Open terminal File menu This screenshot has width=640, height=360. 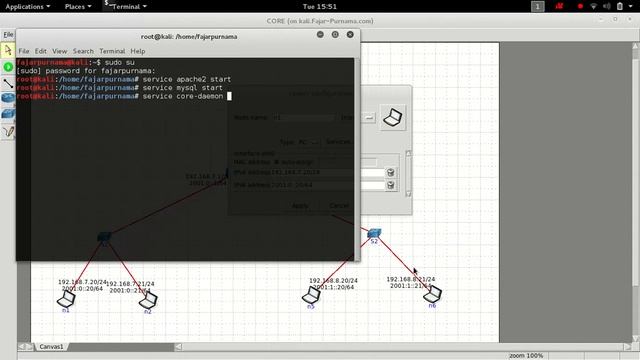(24, 51)
